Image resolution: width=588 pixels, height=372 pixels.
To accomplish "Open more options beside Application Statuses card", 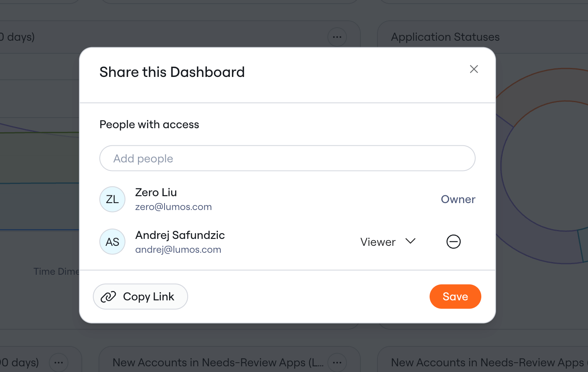I will pyautogui.click(x=337, y=37).
